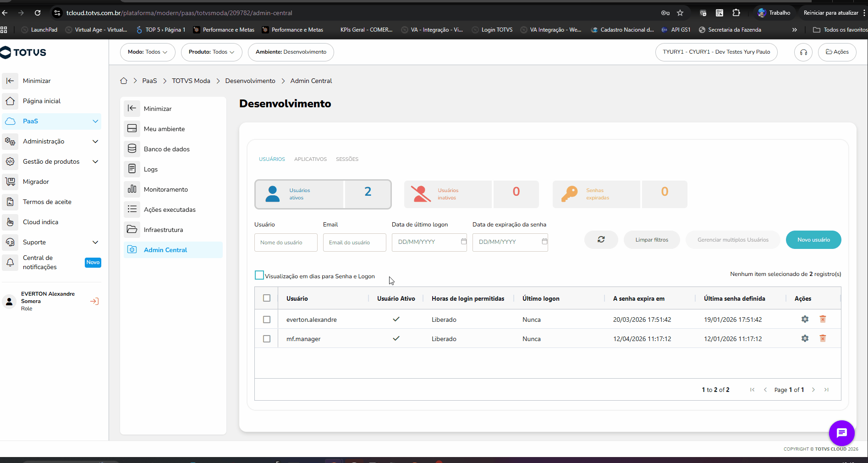Delete user everton.alexandre with trash icon
Viewport: 868px width, 463px height.
(823, 319)
